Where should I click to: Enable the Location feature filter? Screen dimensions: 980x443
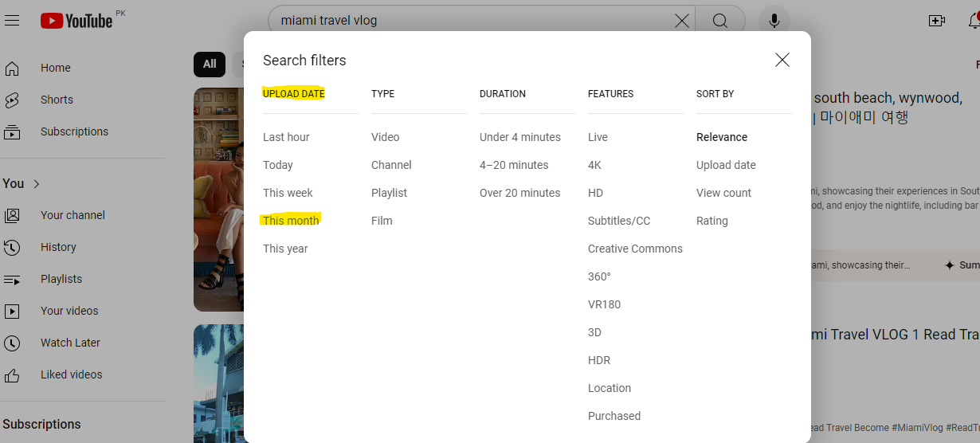point(610,388)
